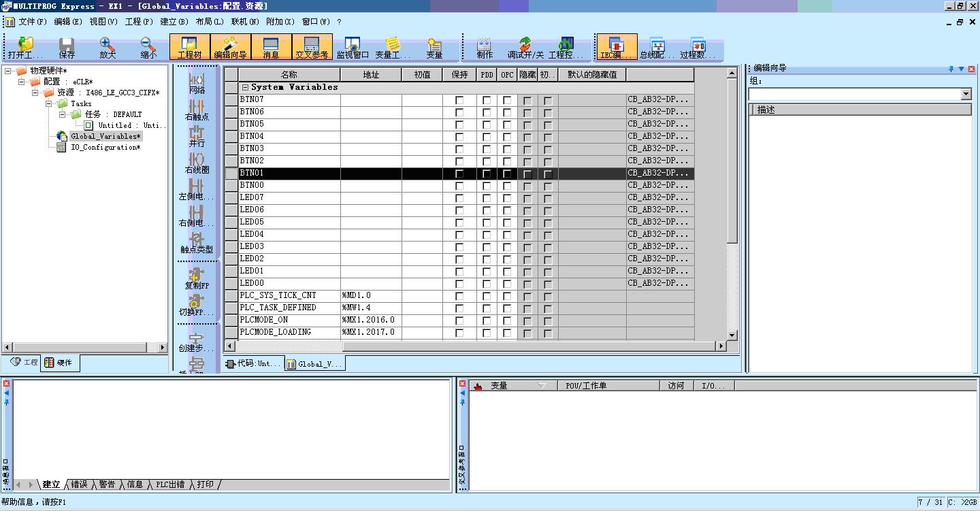Check the PDD checkbox for BTN06
Screen dimensions: 980x511
coord(487,112)
